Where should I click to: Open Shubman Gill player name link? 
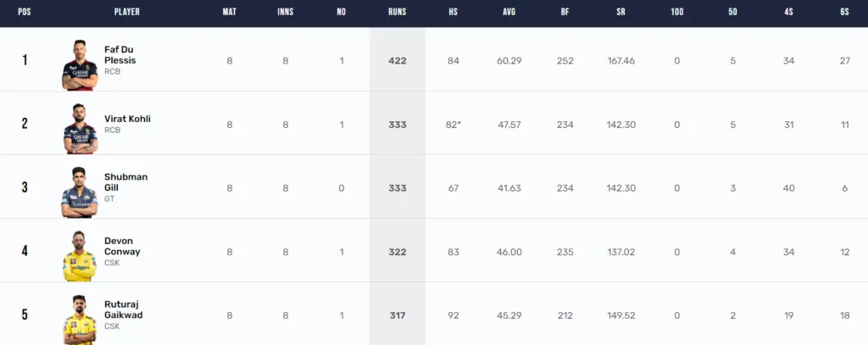pyautogui.click(x=125, y=182)
